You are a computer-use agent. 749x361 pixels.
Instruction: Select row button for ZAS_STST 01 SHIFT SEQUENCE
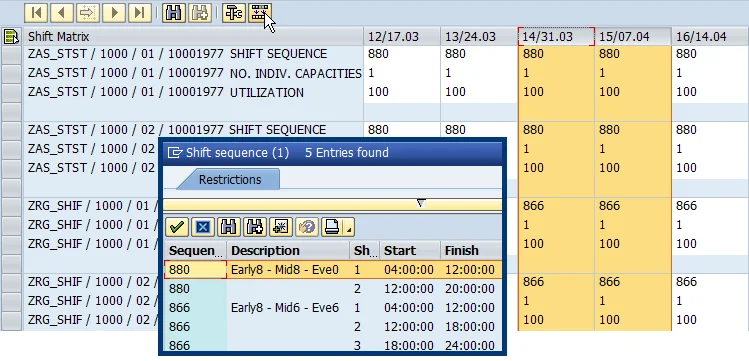coord(11,54)
